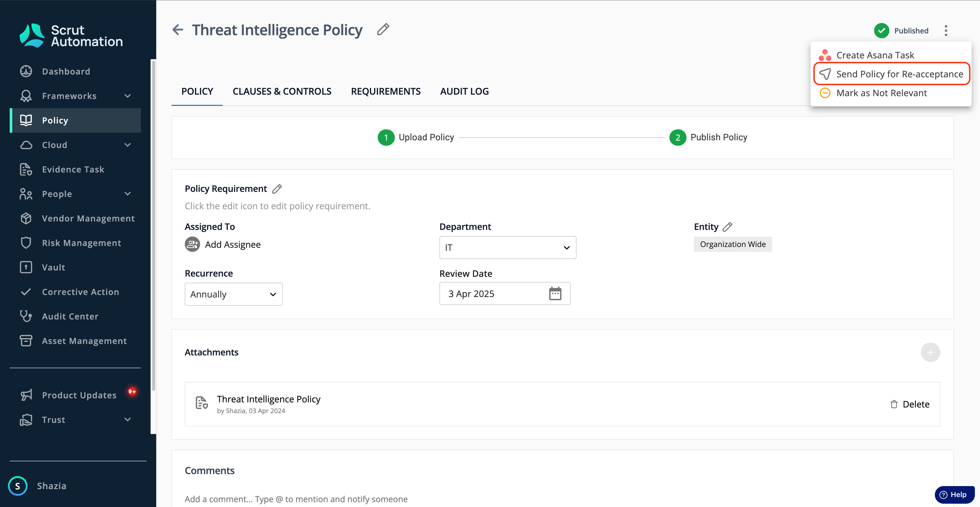
Task: Click the Published status label
Action: point(911,30)
